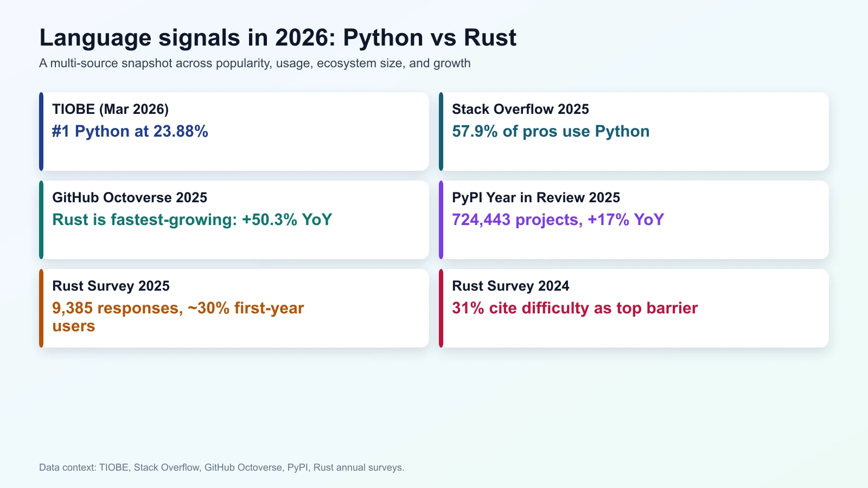Select the Stack Overflow 2025 card heading

(520, 109)
